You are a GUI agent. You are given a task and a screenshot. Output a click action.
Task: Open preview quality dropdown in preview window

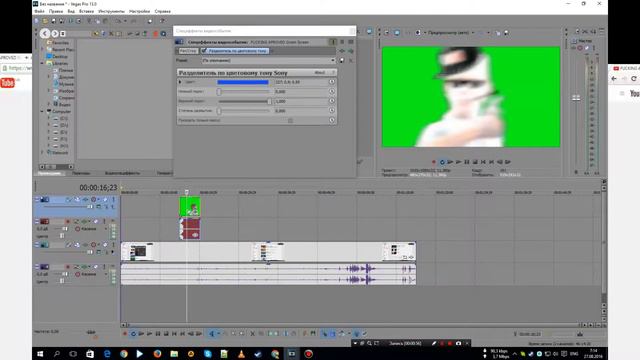(x=451, y=33)
